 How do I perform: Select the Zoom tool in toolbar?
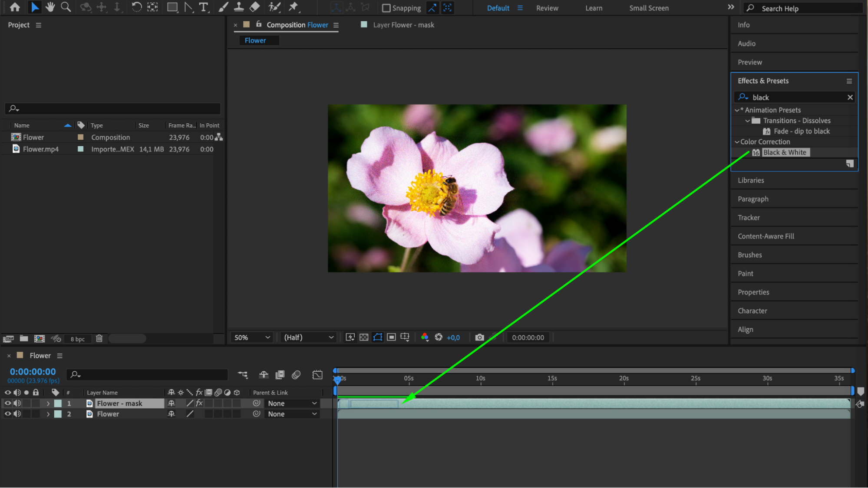(x=66, y=7)
